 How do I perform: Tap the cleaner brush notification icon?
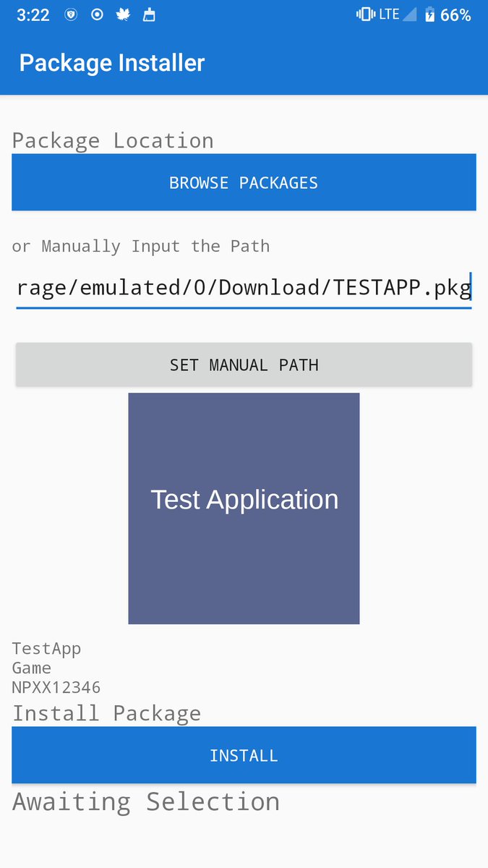[x=149, y=14]
